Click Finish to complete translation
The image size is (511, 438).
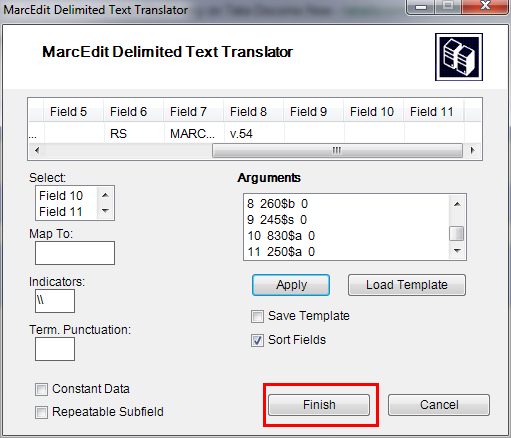click(319, 405)
